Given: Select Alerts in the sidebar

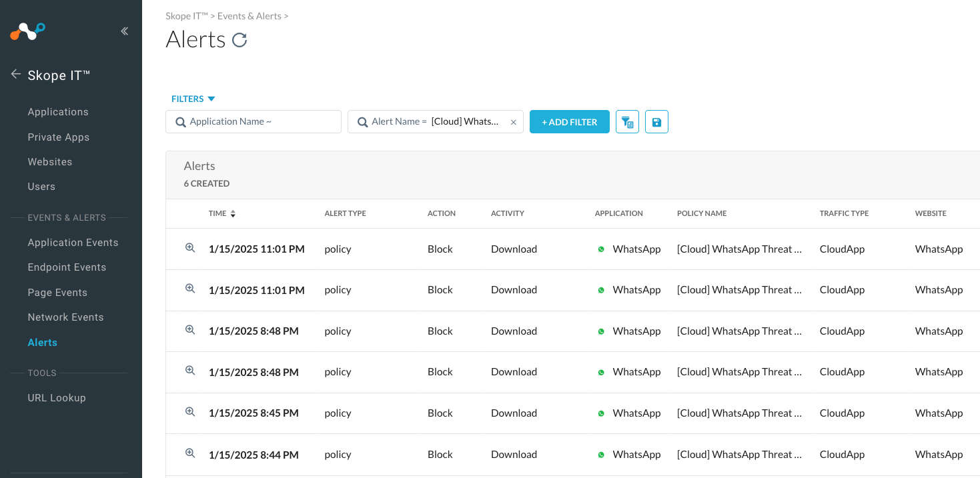Looking at the screenshot, I should coord(43,343).
